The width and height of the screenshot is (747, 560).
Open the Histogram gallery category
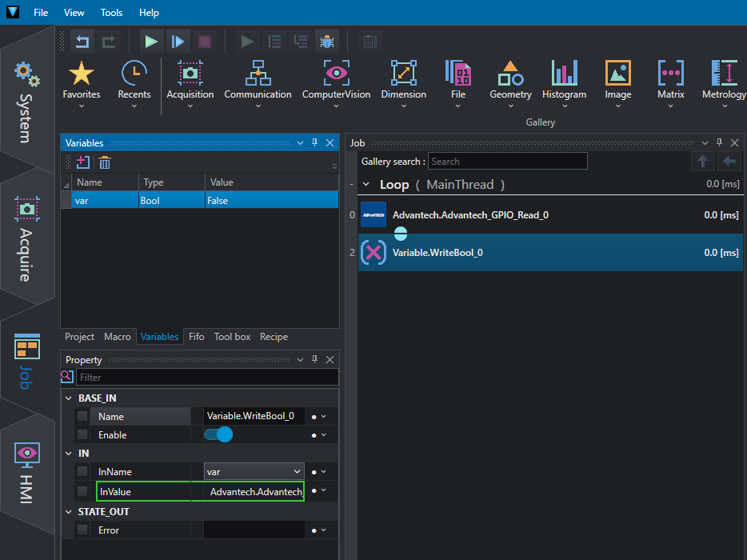[564, 81]
